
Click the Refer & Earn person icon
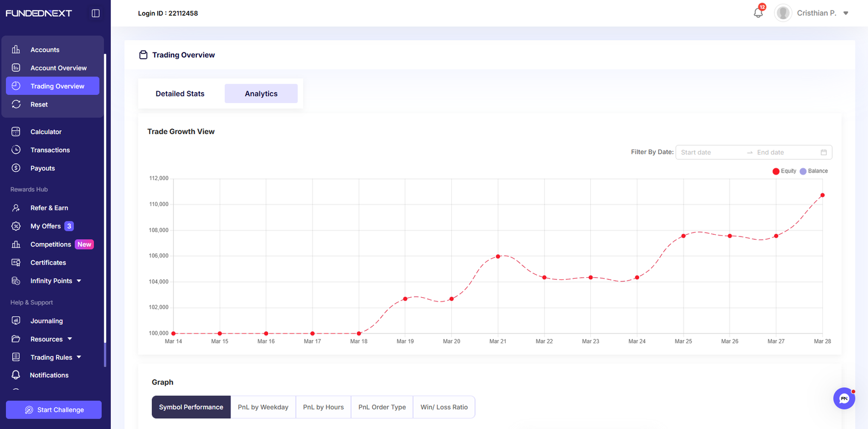click(16, 208)
